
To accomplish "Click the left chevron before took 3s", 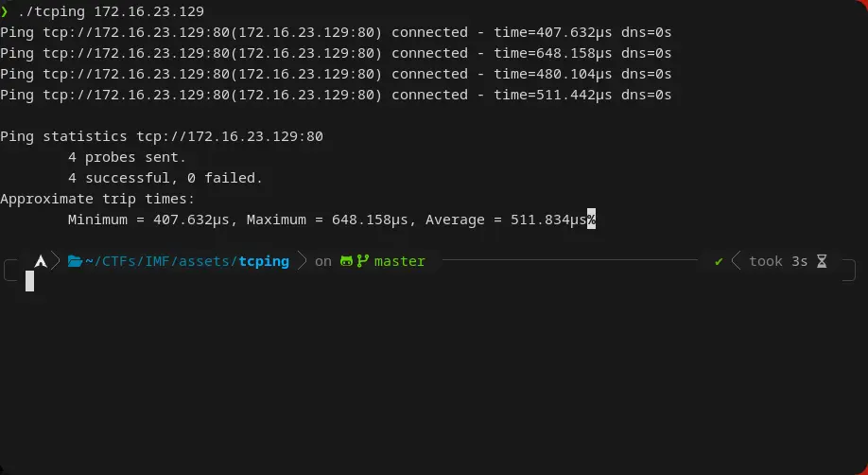I will point(736,261).
